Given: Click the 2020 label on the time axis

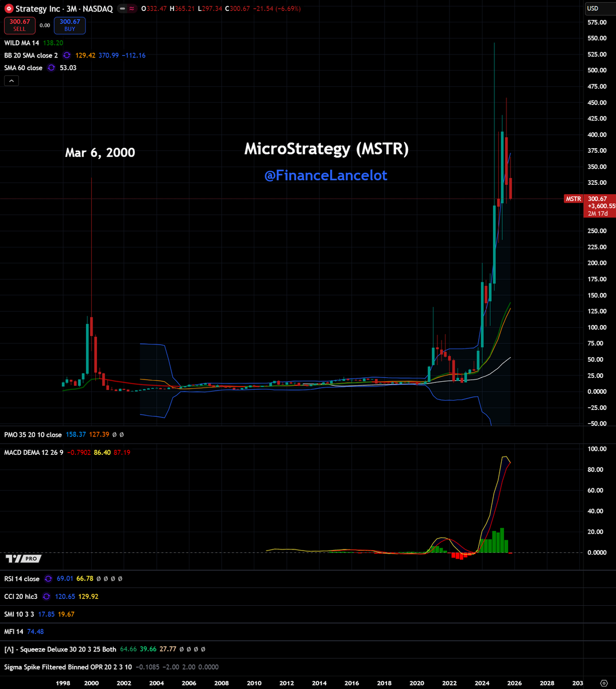Looking at the screenshot, I should pos(417,683).
